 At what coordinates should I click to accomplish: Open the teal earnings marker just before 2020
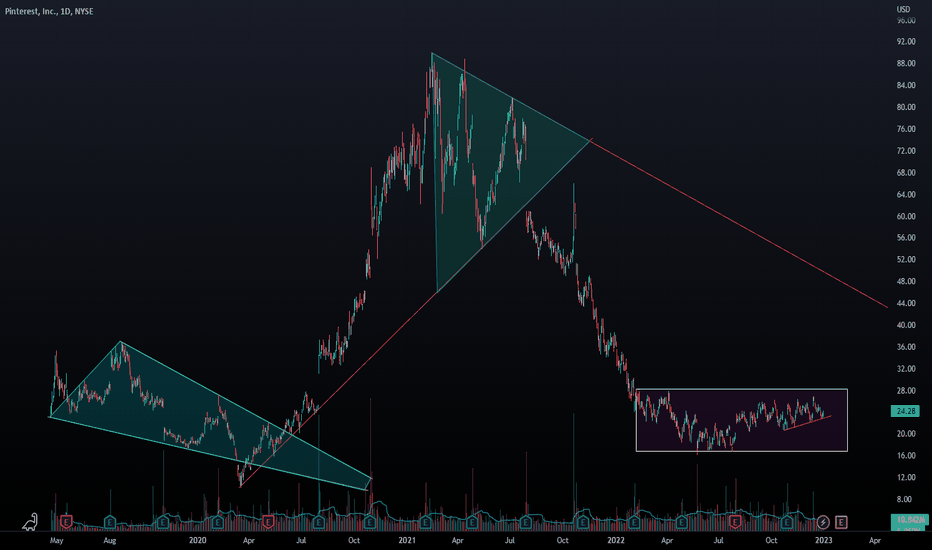pos(163,522)
